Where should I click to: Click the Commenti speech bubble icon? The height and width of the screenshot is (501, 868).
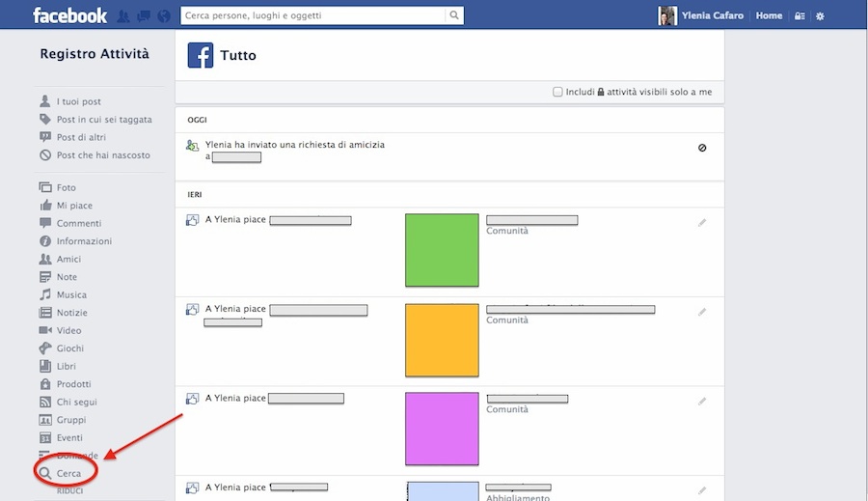click(45, 223)
